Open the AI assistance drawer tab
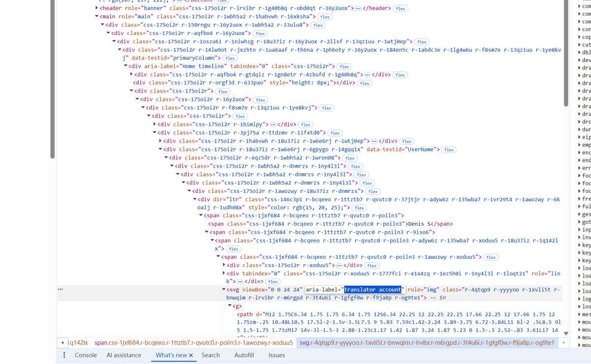The height and width of the screenshot is (364, 591). click(x=124, y=355)
